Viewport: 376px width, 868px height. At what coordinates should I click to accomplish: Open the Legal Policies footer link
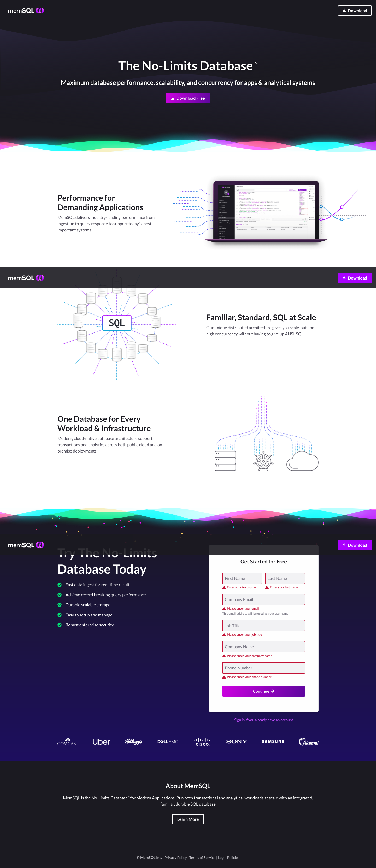pyautogui.click(x=229, y=858)
